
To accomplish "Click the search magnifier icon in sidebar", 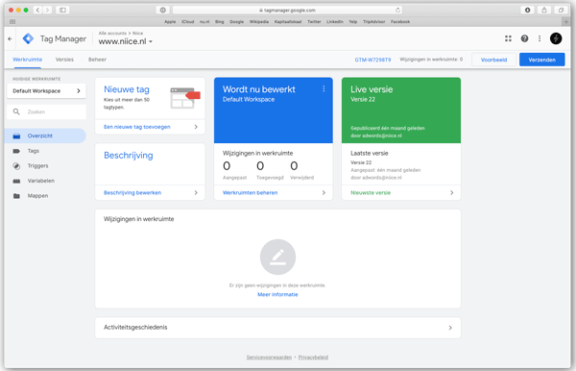I will coord(16,112).
